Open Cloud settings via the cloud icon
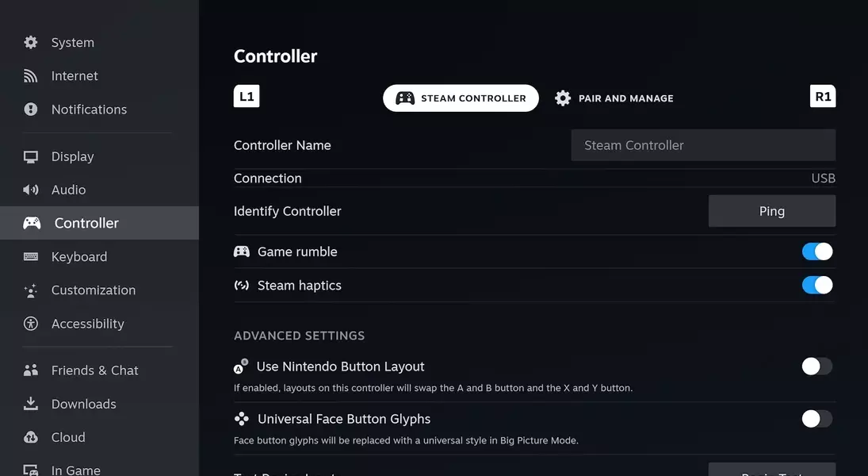The width and height of the screenshot is (868, 476). (31, 437)
